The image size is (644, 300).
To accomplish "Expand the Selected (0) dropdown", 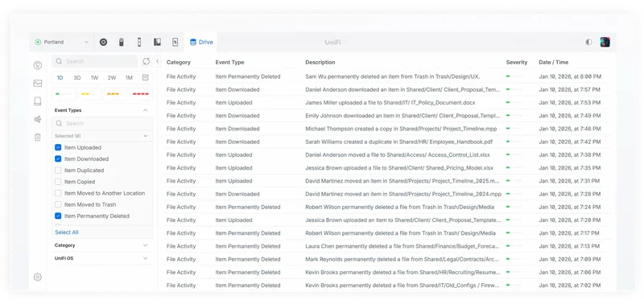I will pyautogui.click(x=102, y=136).
